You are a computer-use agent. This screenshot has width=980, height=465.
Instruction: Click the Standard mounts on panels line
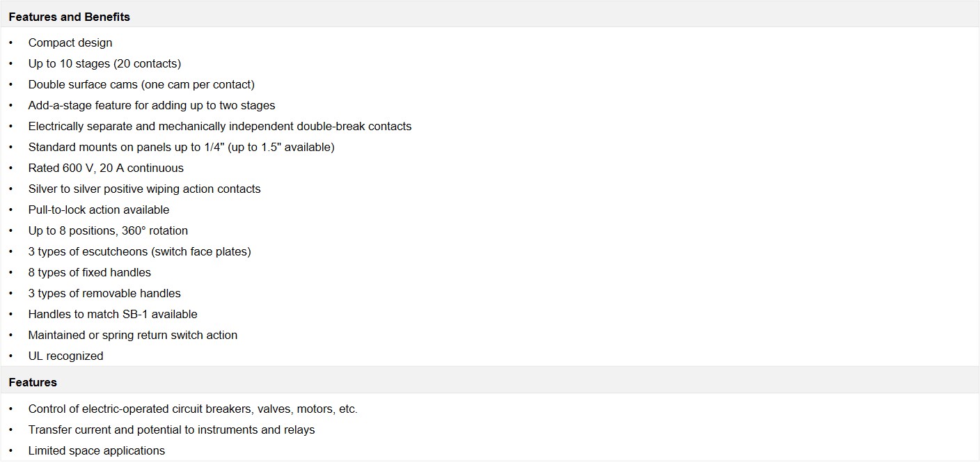click(x=182, y=147)
